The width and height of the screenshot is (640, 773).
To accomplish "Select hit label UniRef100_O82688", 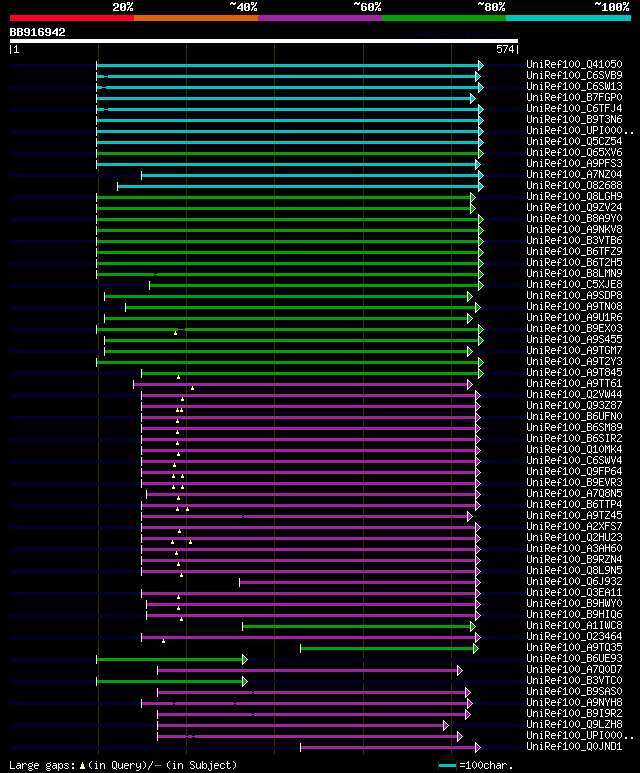I will tap(574, 185).
